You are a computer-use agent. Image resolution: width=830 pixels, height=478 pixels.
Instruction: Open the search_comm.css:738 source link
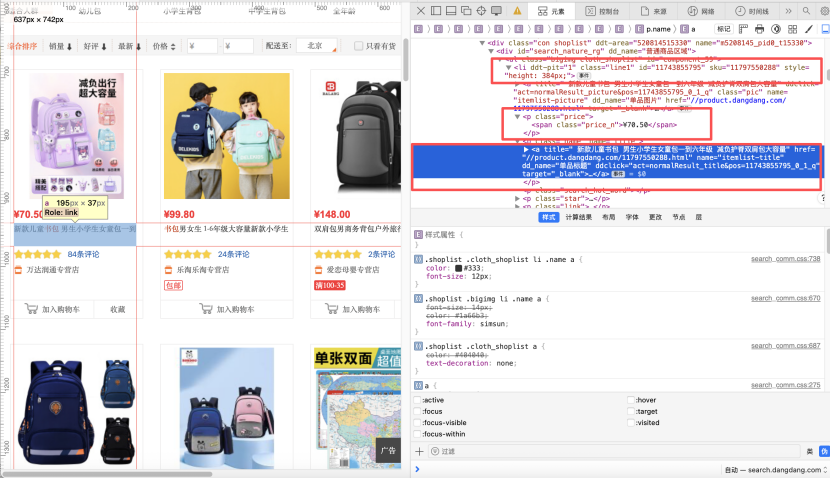[x=786, y=259]
